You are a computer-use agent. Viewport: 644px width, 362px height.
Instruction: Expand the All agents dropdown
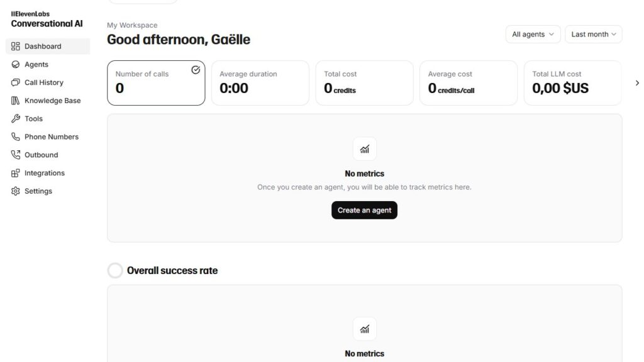click(x=533, y=34)
